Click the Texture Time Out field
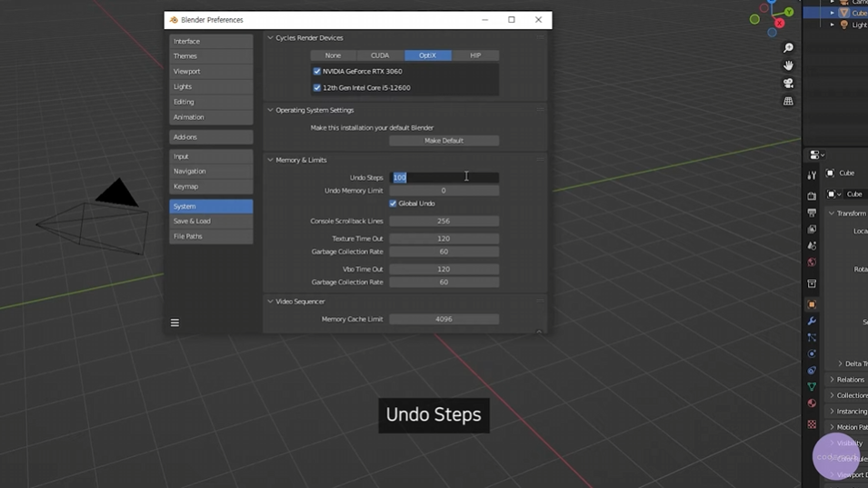The height and width of the screenshot is (488, 868). coord(444,238)
